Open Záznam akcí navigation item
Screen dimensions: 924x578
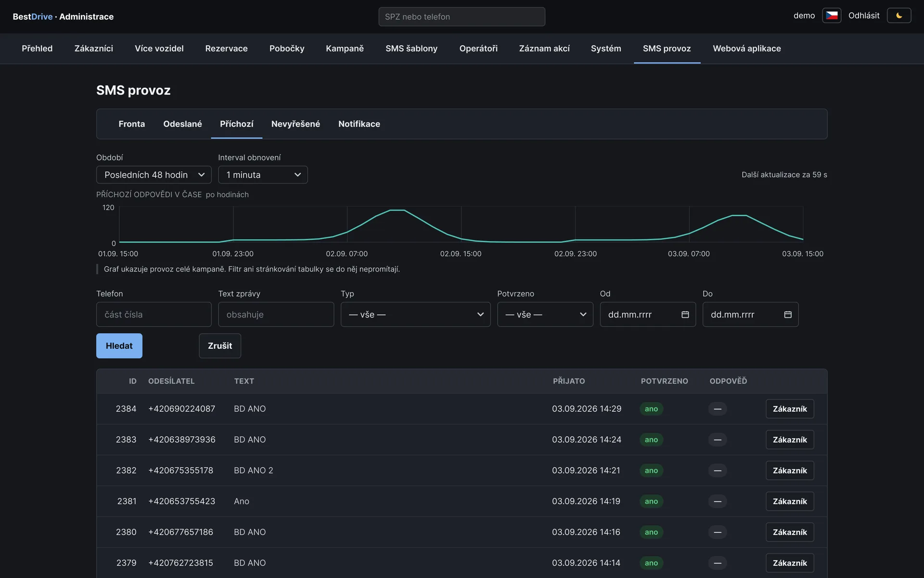(544, 49)
